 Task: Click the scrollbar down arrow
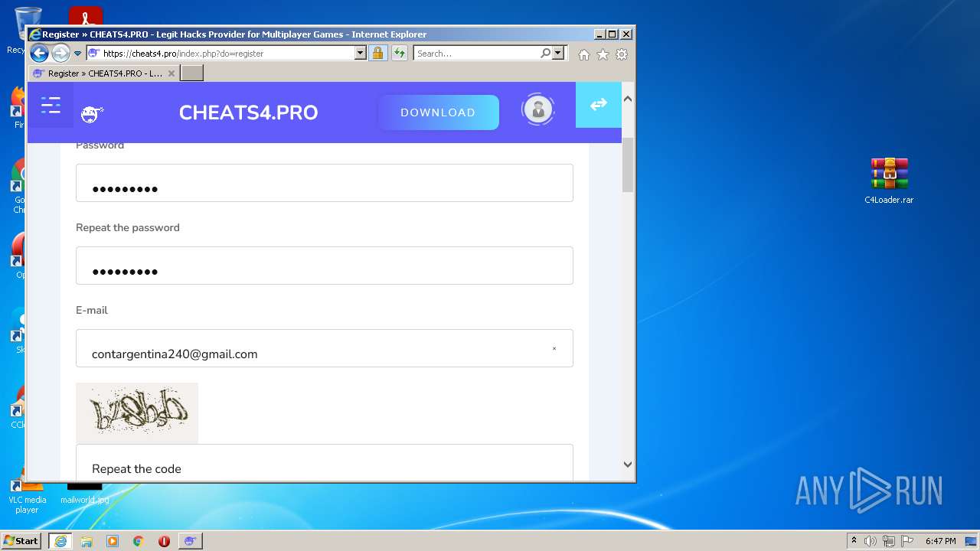(x=628, y=464)
